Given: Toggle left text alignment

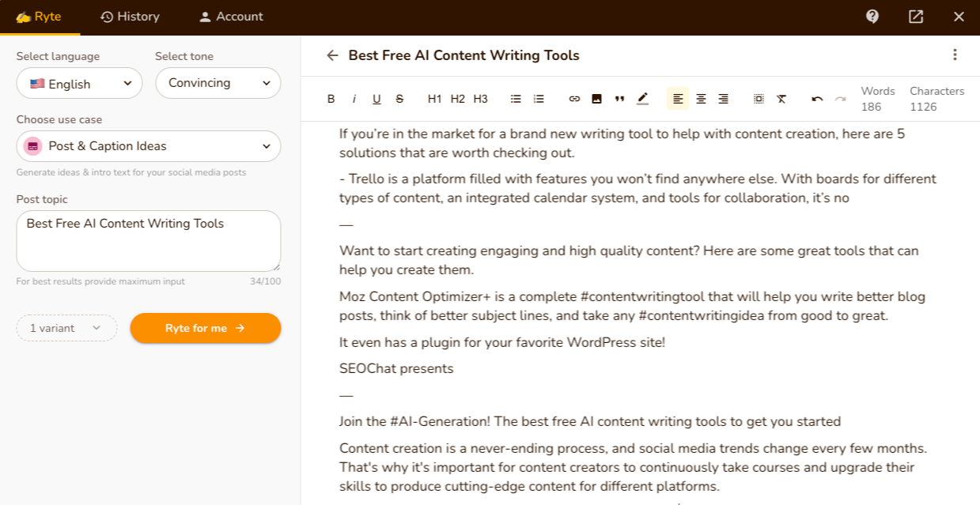Looking at the screenshot, I should click(x=678, y=99).
